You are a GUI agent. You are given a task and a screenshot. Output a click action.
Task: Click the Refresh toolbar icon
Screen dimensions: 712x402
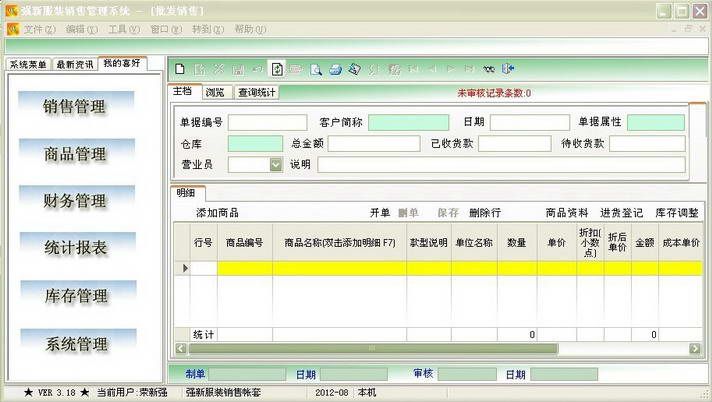click(x=277, y=69)
